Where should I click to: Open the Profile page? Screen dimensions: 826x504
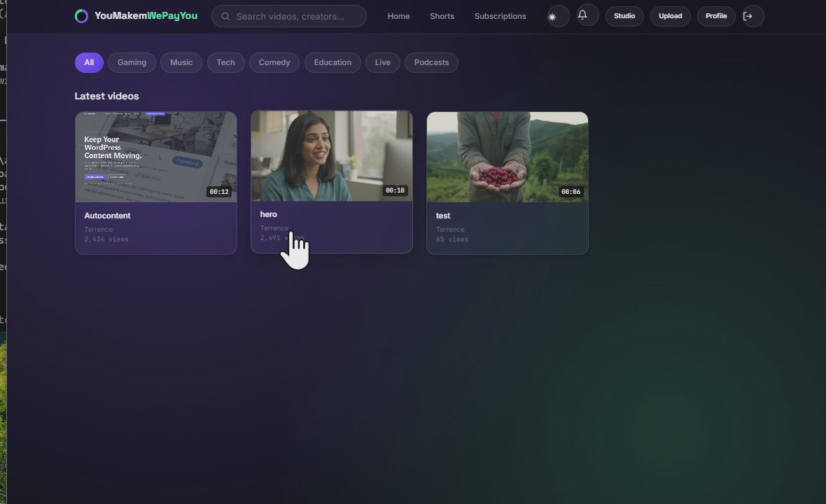[x=716, y=16]
